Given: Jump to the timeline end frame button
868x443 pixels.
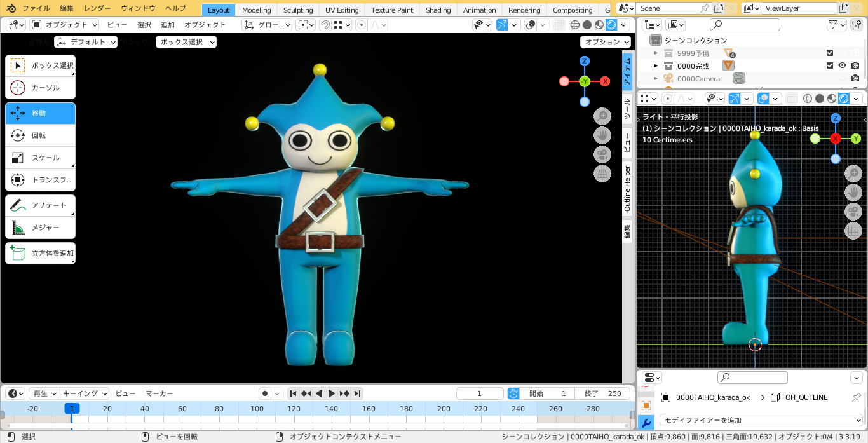Looking at the screenshot, I should click(x=358, y=393).
